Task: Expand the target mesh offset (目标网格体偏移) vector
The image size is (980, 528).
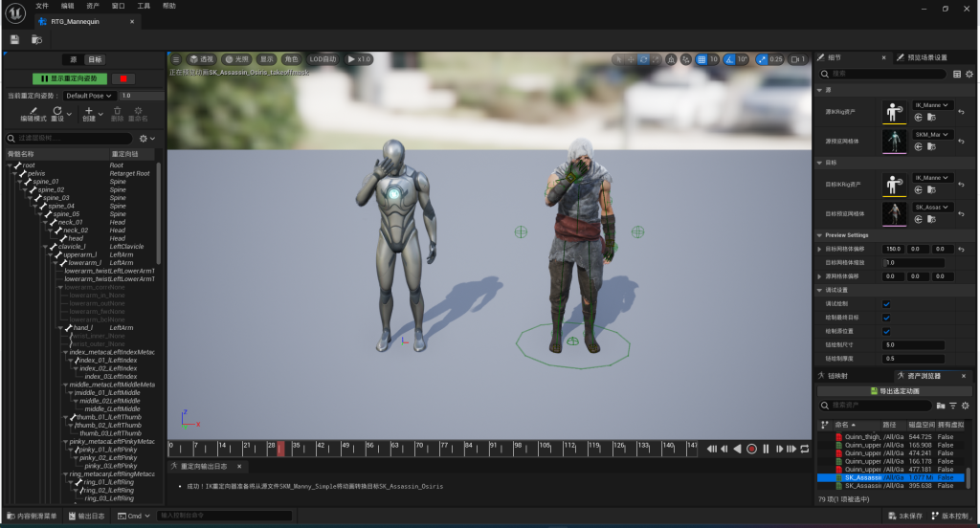Action: pos(820,250)
